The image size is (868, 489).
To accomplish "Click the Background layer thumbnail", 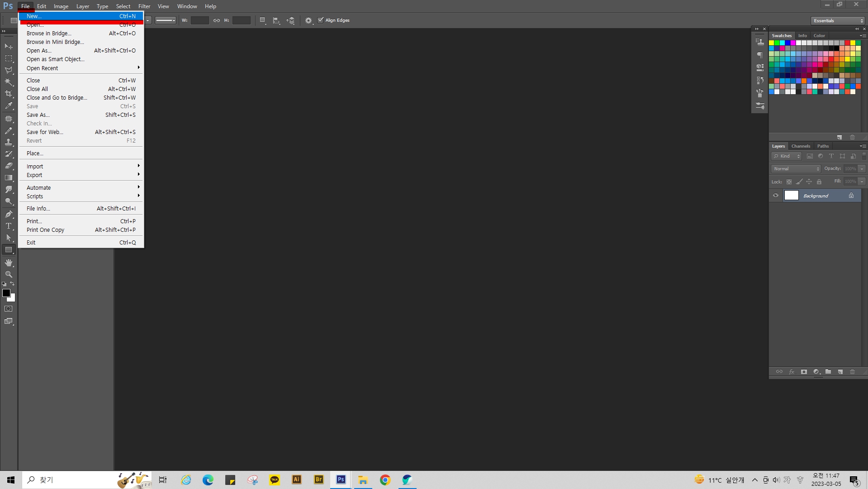I will (791, 195).
